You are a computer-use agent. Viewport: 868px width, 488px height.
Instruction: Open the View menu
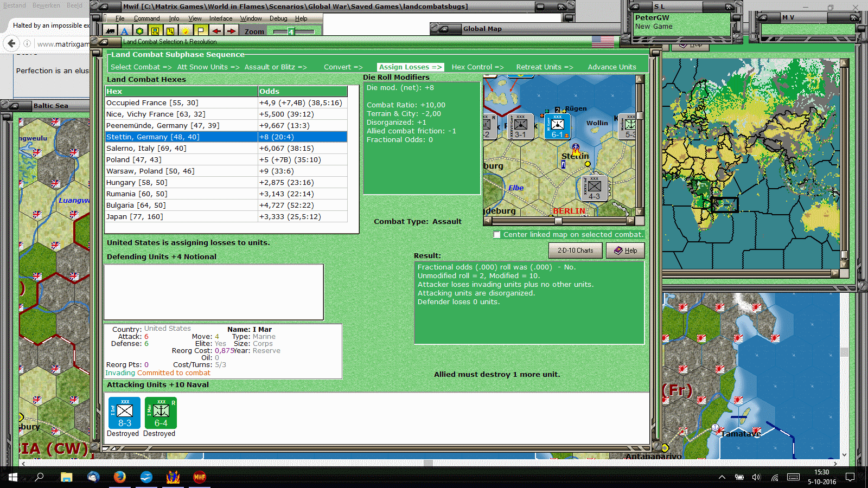point(195,18)
